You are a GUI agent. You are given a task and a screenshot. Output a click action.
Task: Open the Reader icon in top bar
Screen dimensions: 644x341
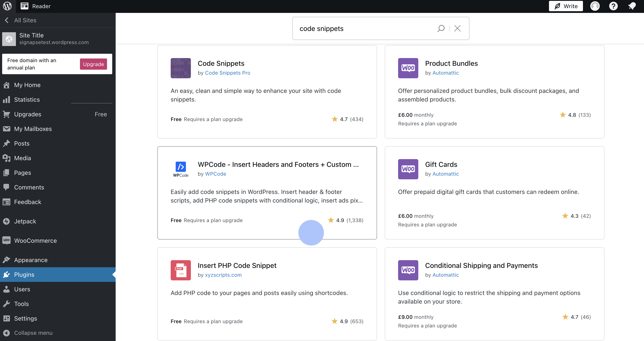click(24, 6)
